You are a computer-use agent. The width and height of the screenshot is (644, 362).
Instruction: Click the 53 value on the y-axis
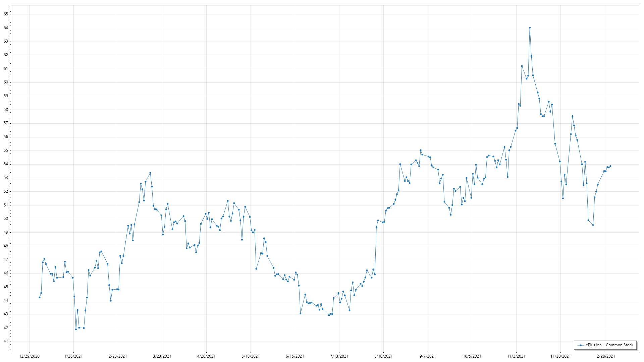click(x=6, y=178)
